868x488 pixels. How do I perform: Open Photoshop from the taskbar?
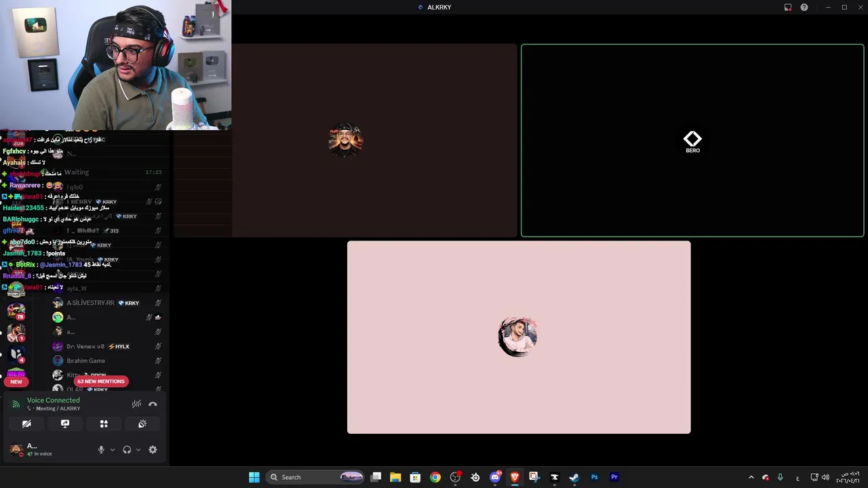[595, 477]
